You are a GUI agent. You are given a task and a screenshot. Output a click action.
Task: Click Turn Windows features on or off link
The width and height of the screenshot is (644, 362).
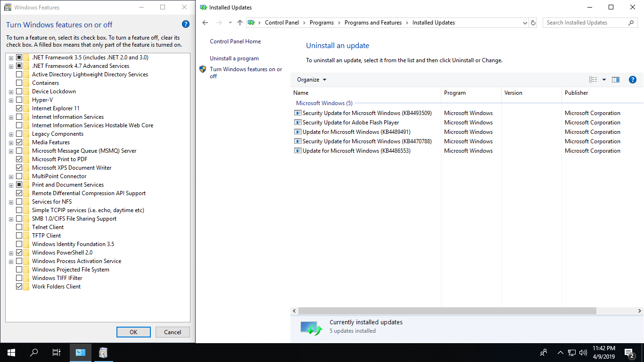246,73
